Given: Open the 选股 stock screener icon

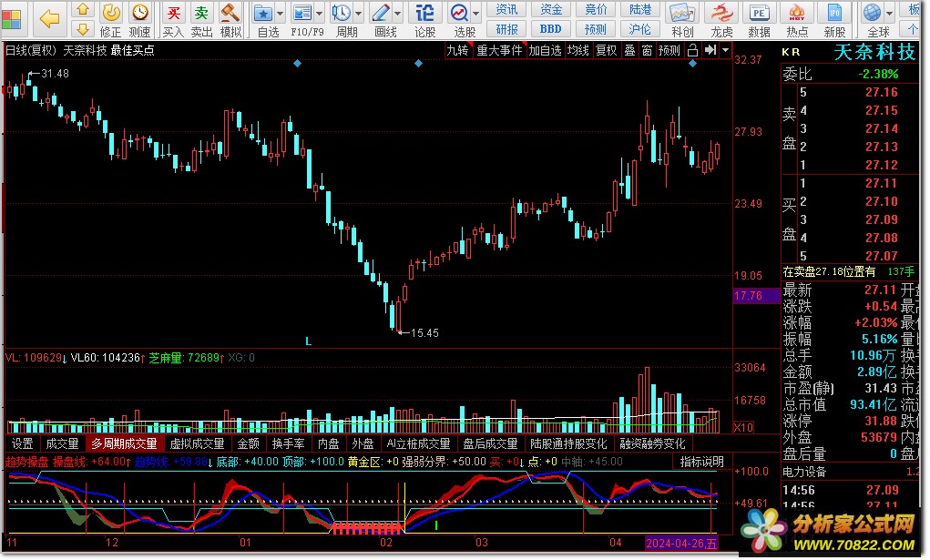Looking at the screenshot, I should [x=459, y=13].
